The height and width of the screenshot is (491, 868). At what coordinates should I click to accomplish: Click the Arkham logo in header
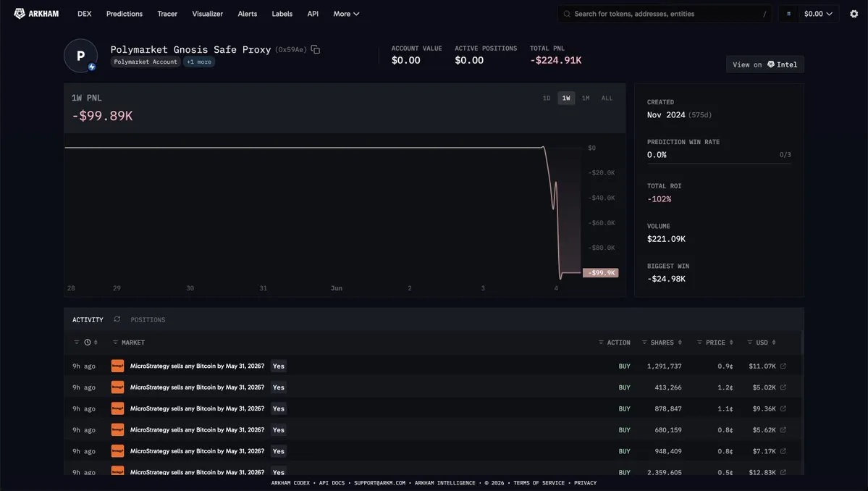(36, 14)
